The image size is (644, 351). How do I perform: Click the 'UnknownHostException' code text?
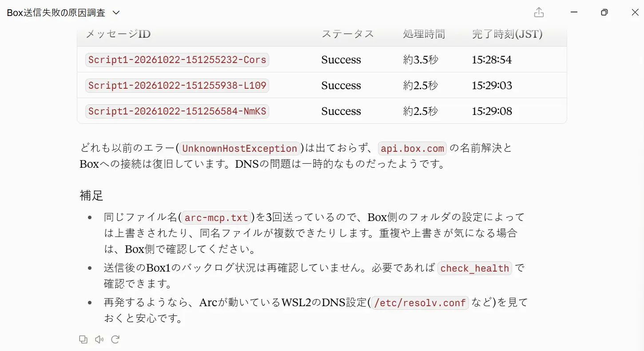[x=239, y=148]
